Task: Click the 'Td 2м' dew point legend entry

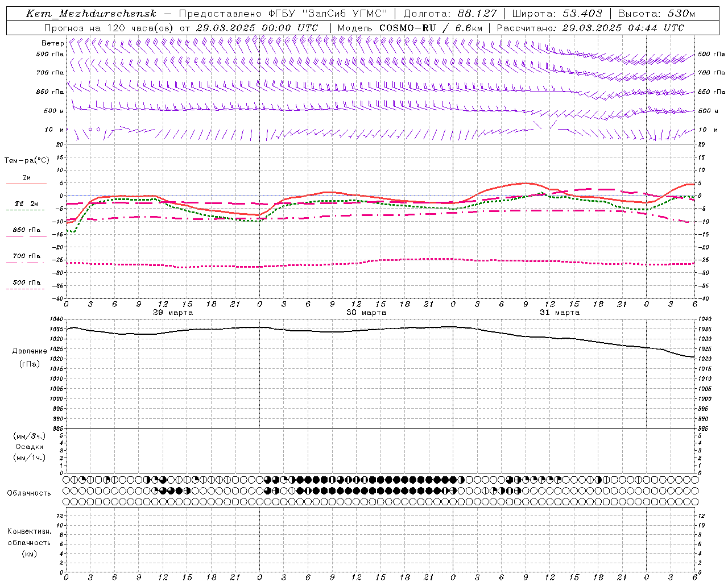Action: coord(27,203)
